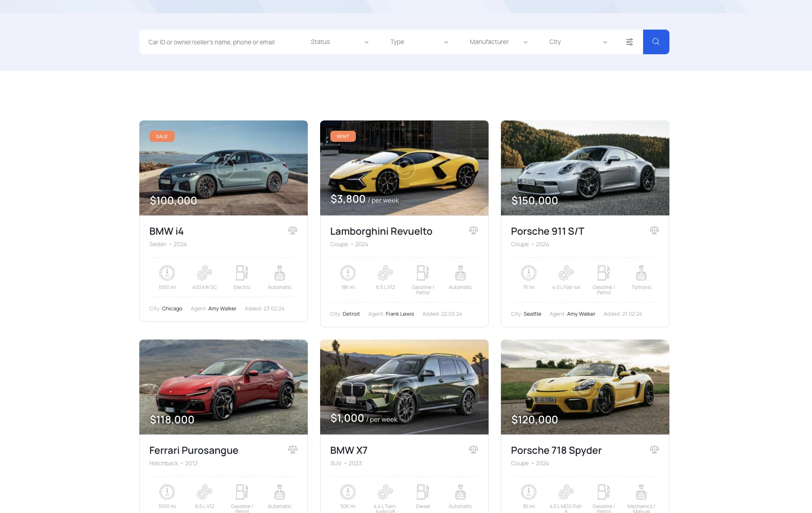Image resolution: width=812 pixels, height=513 pixels.
Task: Open BMW i4 listing title
Action: [x=166, y=231]
